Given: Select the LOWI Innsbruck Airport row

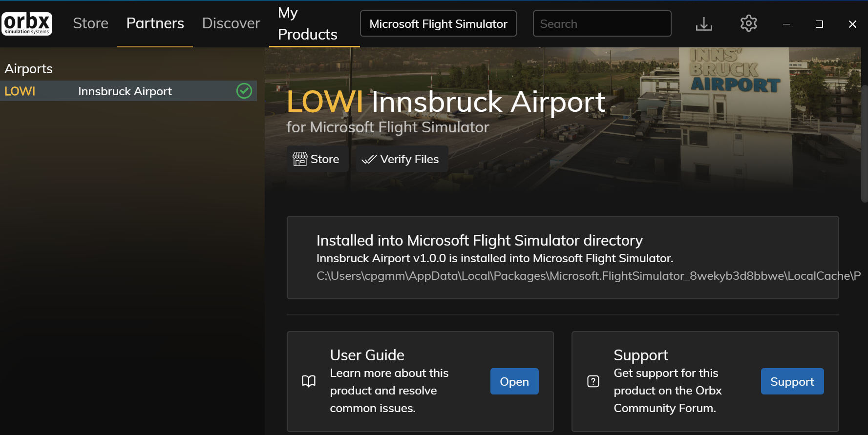Looking at the screenshot, I should (128, 91).
